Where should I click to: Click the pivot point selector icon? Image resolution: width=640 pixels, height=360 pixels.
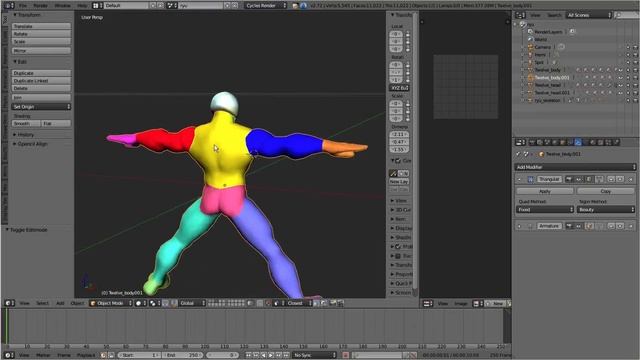(154, 303)
